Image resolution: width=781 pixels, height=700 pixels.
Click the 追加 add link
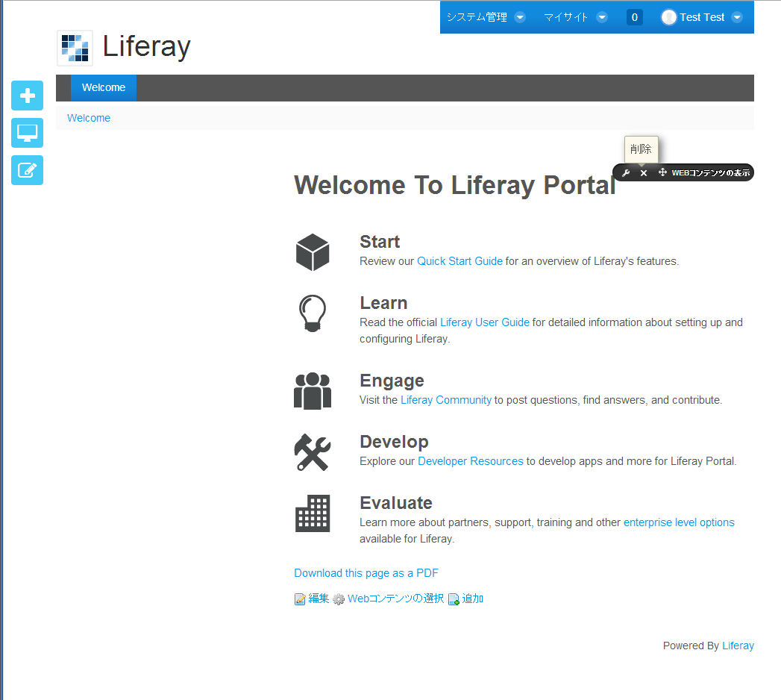coord(473,599)
